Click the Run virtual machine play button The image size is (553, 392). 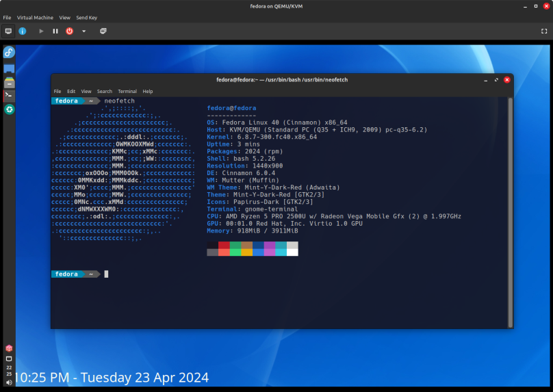[41, 31]
